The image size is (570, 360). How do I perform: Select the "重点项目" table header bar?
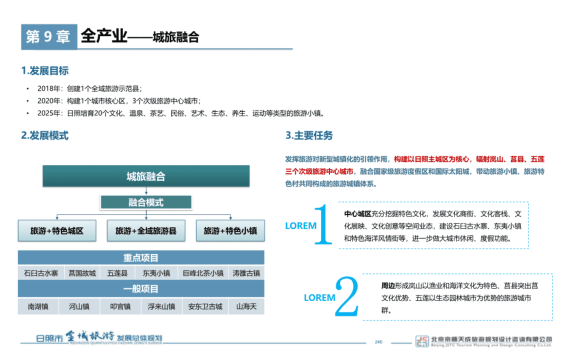point(141,258)
